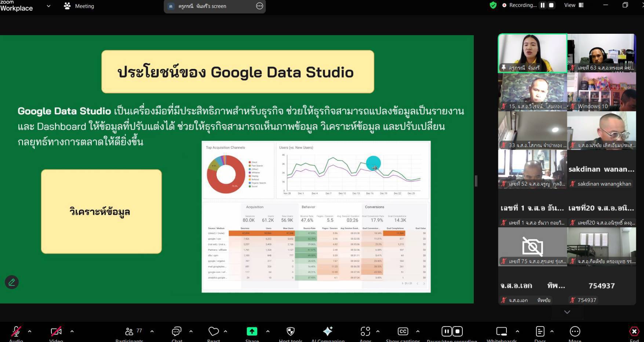The image size is (644, 342).
Task: Expand the Show captions options arrow
Action: 418,331
